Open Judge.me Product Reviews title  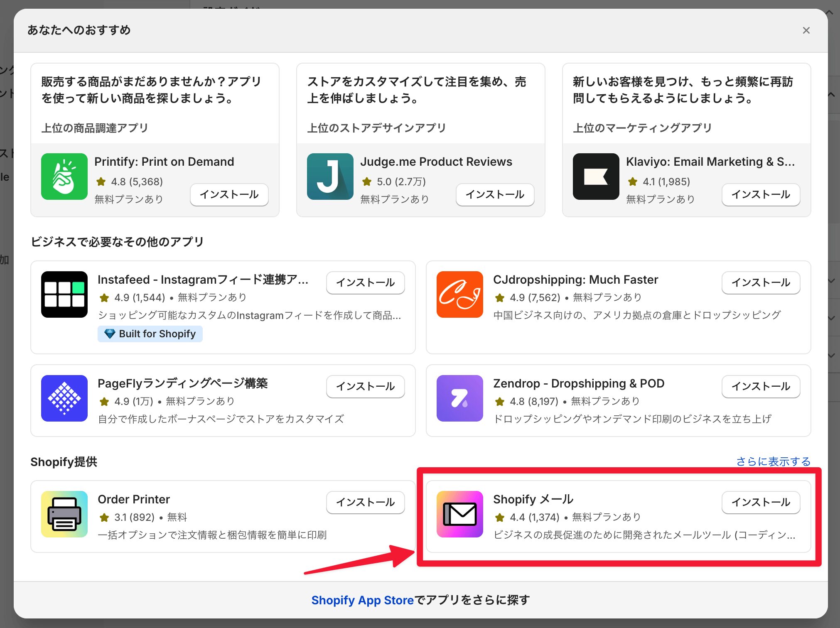pos(436,162)
